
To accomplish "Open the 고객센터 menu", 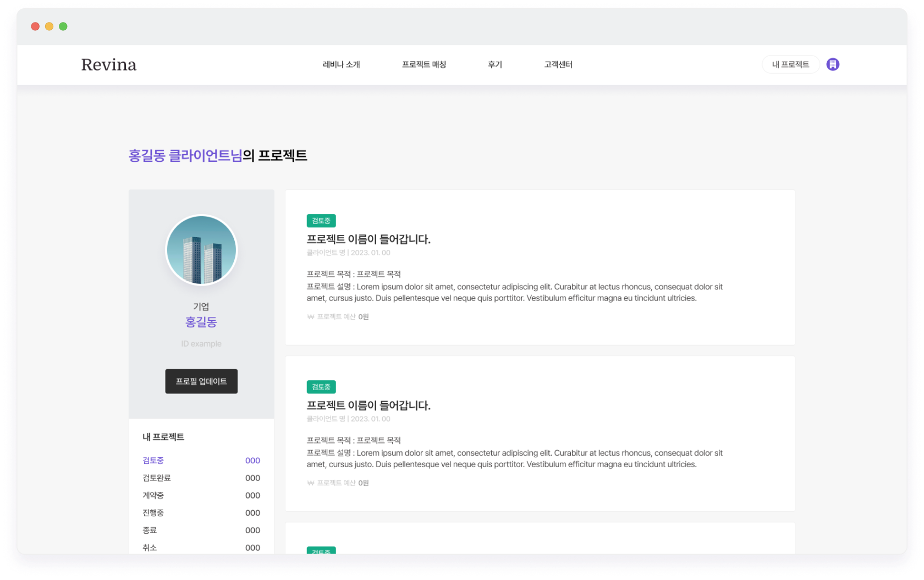I will click(x=558, y=64).
